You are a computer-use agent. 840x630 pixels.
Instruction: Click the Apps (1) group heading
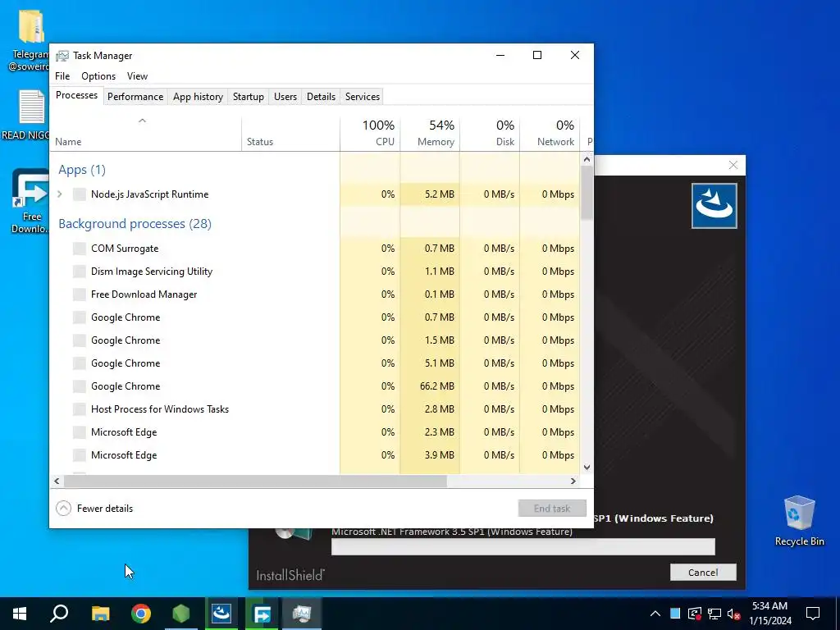coord(82,170)
